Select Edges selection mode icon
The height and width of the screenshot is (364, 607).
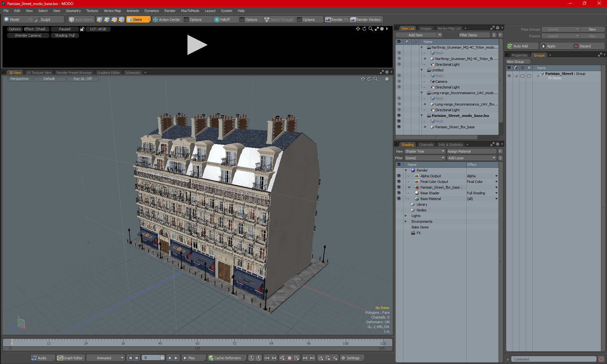107,20
